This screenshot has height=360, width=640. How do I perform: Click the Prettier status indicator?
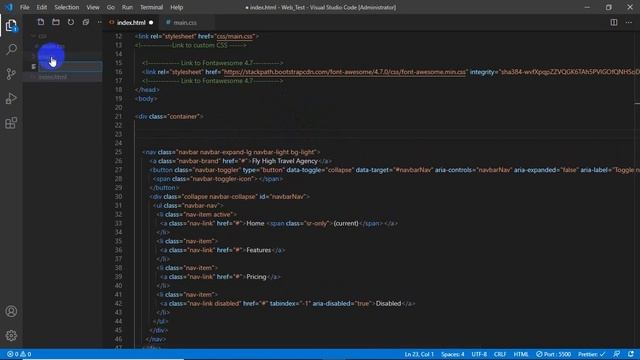pyautogui.click(x=591, y=354)
